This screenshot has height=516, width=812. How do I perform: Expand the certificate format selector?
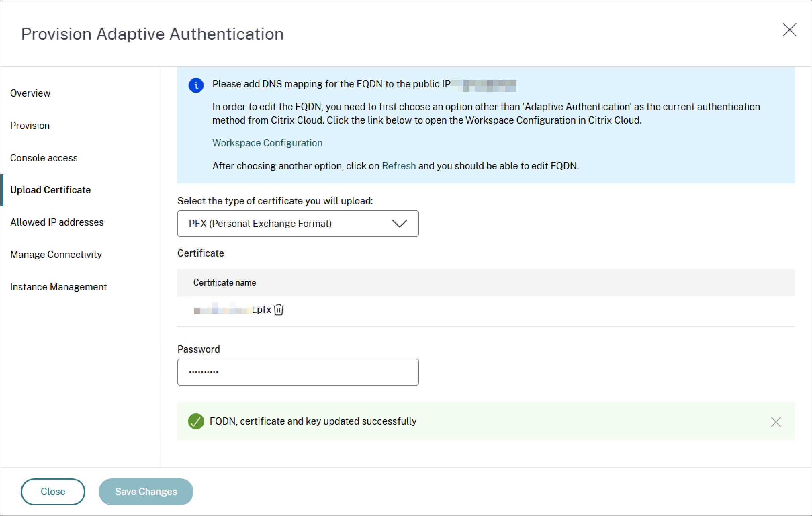400,224
